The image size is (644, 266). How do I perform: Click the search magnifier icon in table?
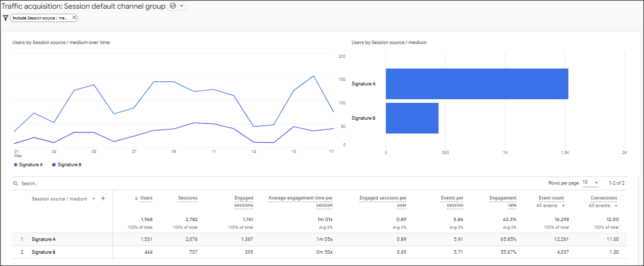16,183
